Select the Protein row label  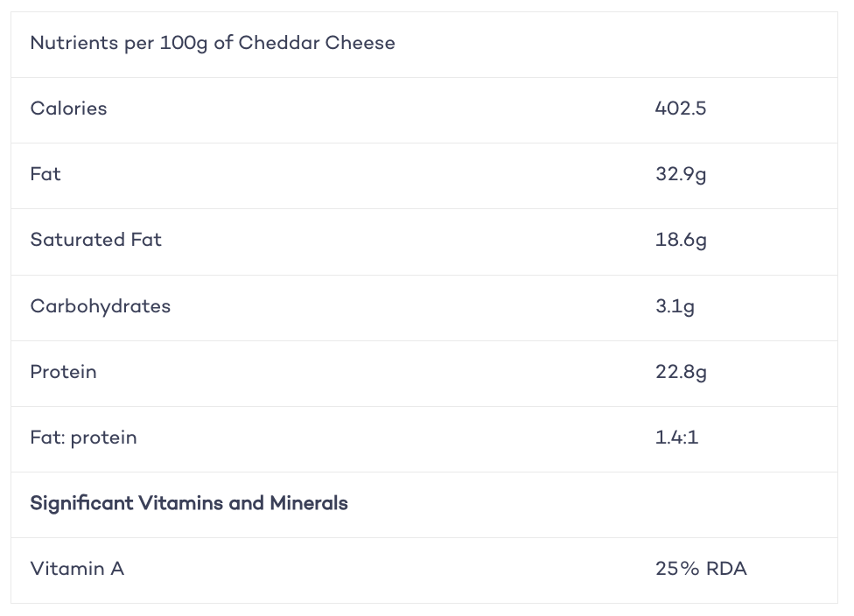(63, 372)
